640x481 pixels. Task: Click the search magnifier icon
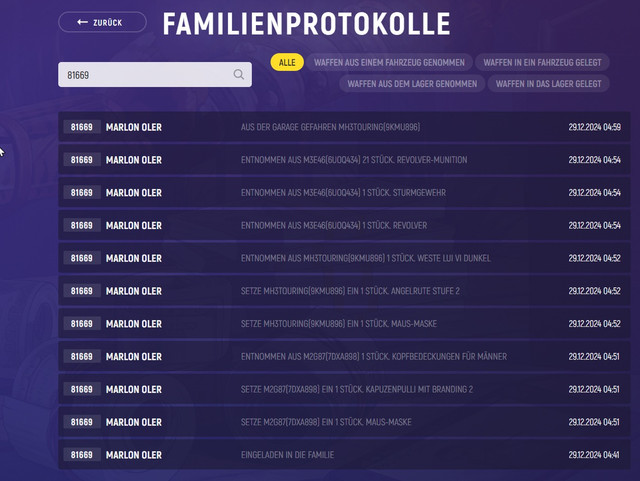pyautogui.click(x=239, y=74)
